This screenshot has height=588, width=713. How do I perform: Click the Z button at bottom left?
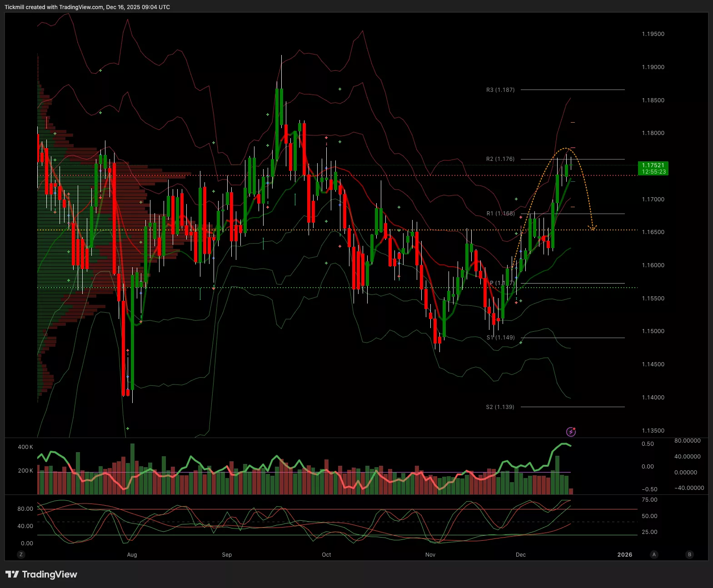click(x=21, y=554)
